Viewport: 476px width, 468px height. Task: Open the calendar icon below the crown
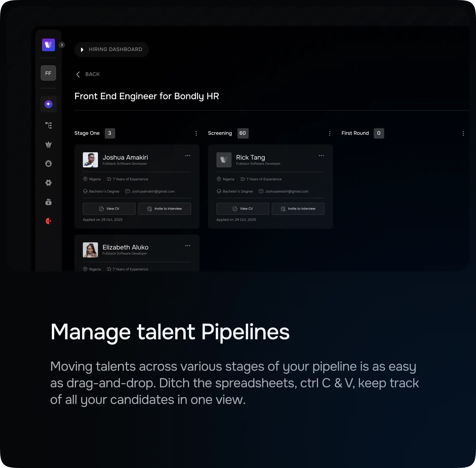[x=48, y=163]
